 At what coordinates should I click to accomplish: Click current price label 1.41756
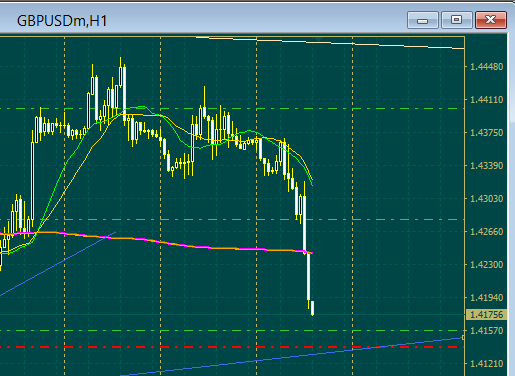click(486, 314)
